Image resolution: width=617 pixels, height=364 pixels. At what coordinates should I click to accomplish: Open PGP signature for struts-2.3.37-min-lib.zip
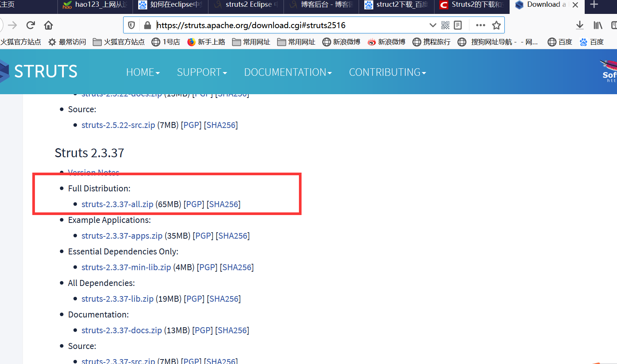[207, 267]
